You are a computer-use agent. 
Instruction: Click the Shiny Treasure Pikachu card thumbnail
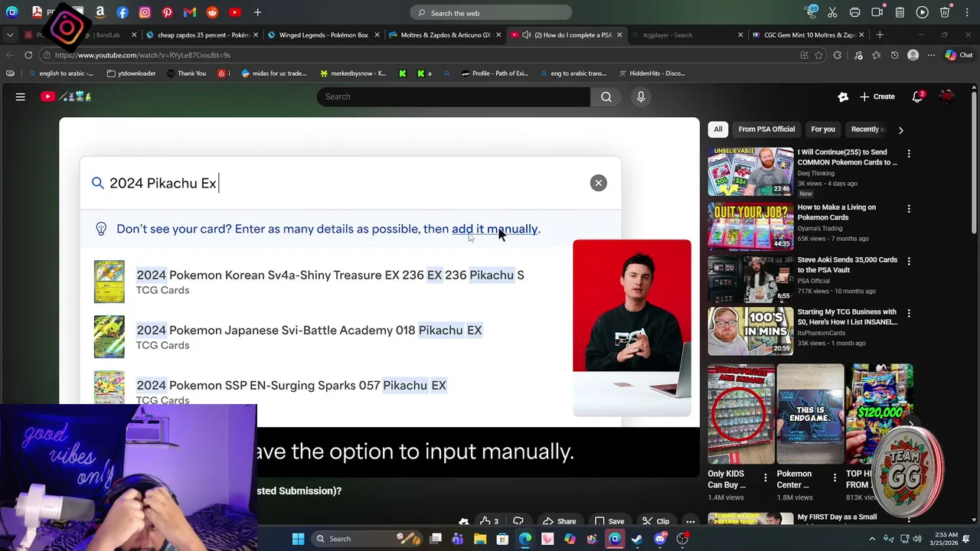click(x=109, y=282)
